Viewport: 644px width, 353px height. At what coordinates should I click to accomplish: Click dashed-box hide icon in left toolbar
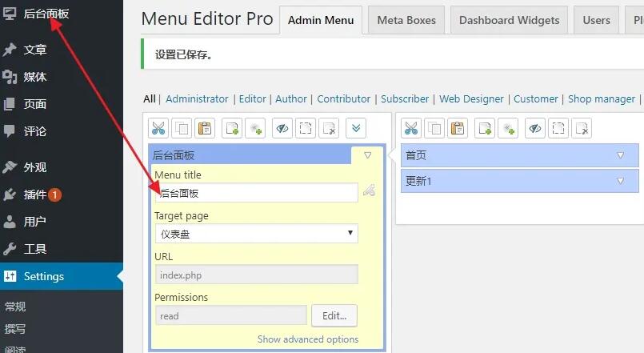[305, 128]
